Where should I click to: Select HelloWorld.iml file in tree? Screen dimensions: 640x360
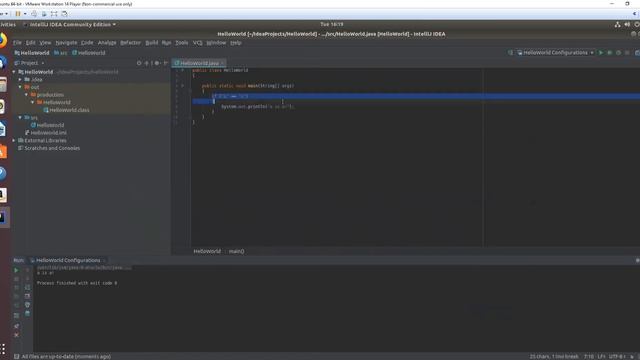[x=46, y=133]
